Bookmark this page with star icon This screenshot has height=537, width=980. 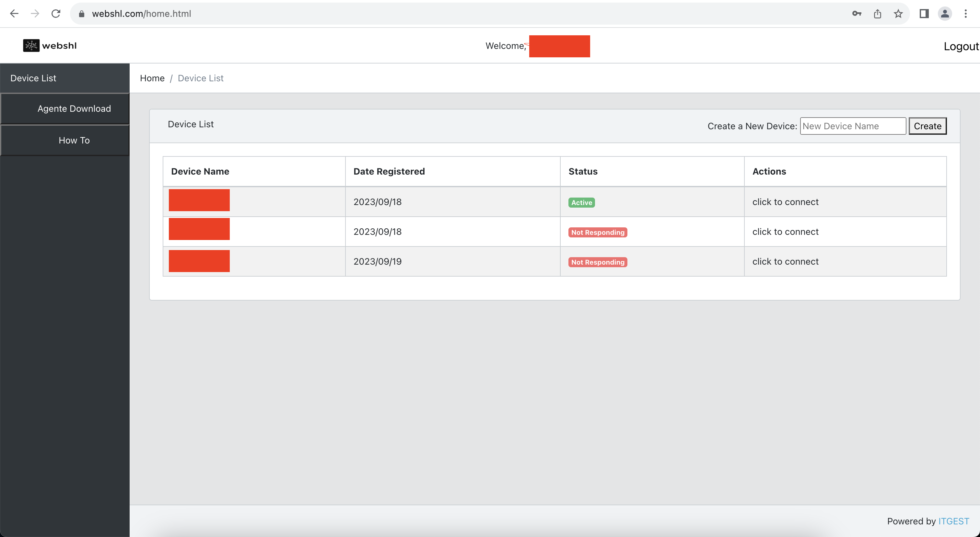click(x=898, y=14)
